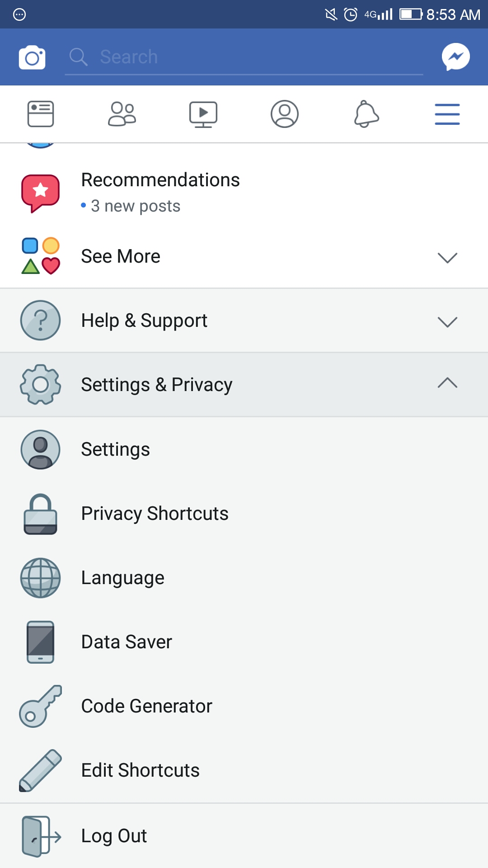Tap Edit Shortcuts option

(140, 770)
